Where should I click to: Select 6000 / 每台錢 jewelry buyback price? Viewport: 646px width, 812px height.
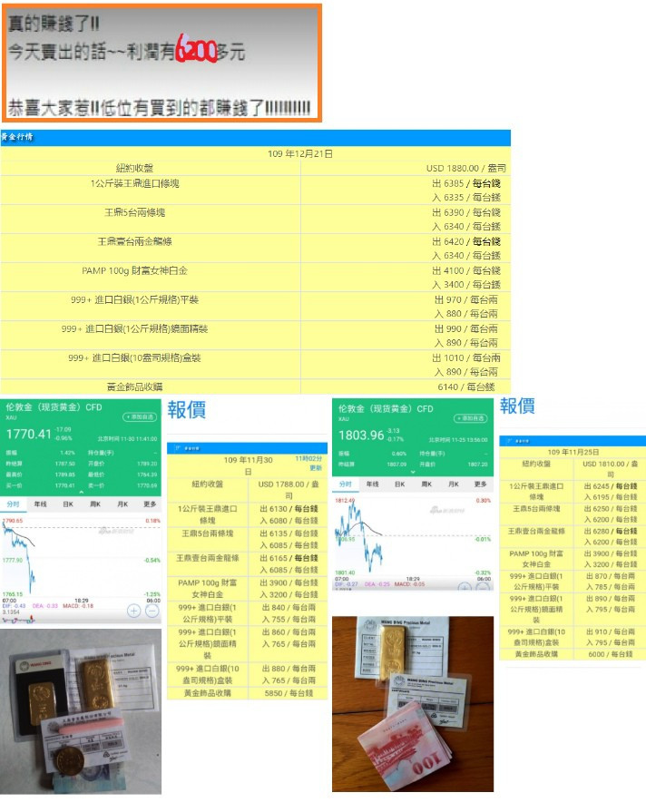pos(611,654)
